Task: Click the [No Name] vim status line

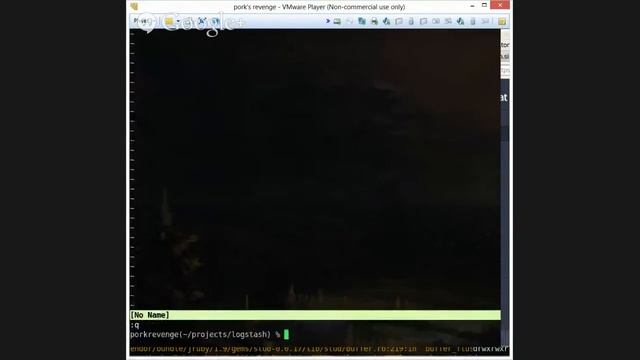Action: click(x=315, y=315)
